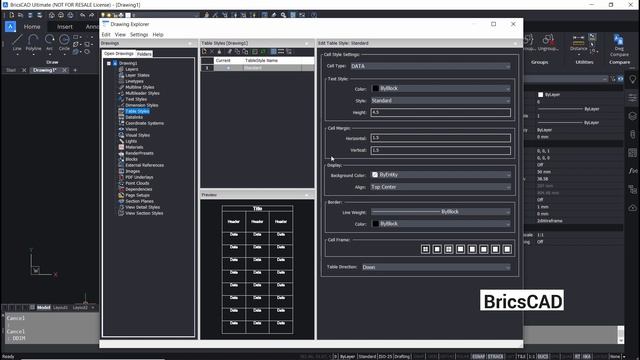Click the STRACK status bar toggle
The height and width of the screenshot is (360, 640).
[x=496, y=356]
